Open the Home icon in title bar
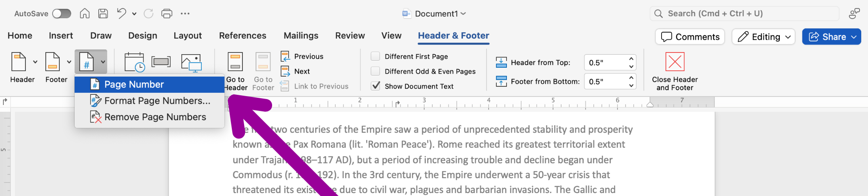Screen dimensions: 868x196 click(85, 14)
